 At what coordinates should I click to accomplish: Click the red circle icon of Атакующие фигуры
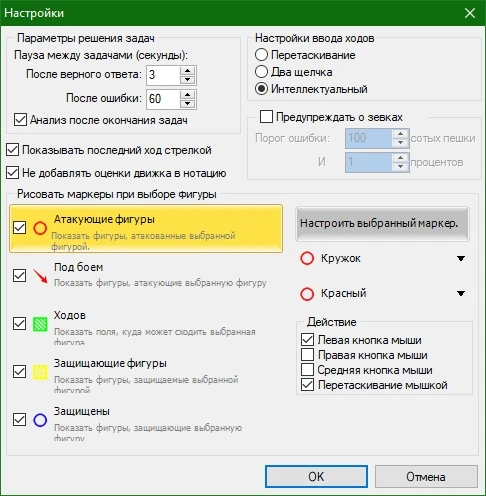pyautogui.click(x=40, y=228)
